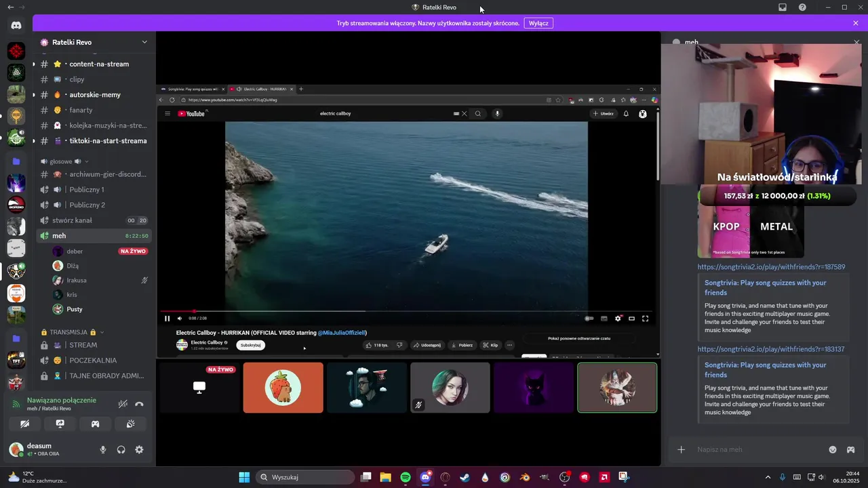
Task: Open songtrivia link ending r=187589
Action: tap(771, 267)
